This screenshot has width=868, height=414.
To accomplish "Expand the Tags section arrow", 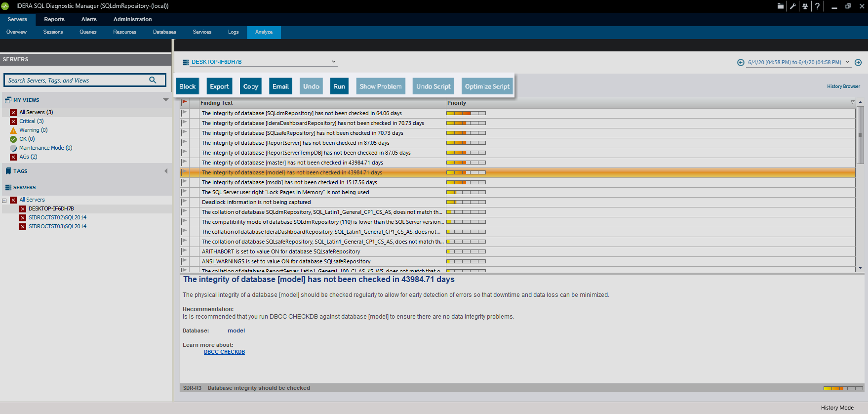I will (x=166, y=171).
